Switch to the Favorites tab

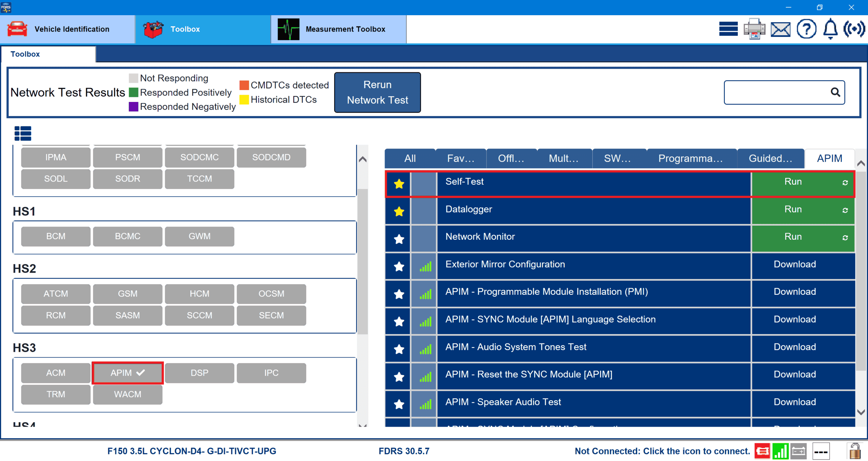tap(461, 158)
